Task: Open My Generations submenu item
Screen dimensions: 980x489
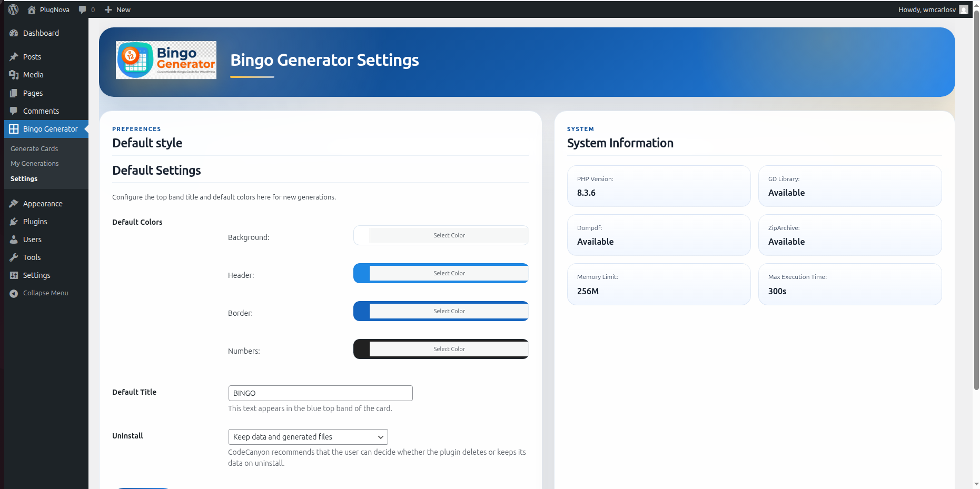Action: (x=35, y=164)
